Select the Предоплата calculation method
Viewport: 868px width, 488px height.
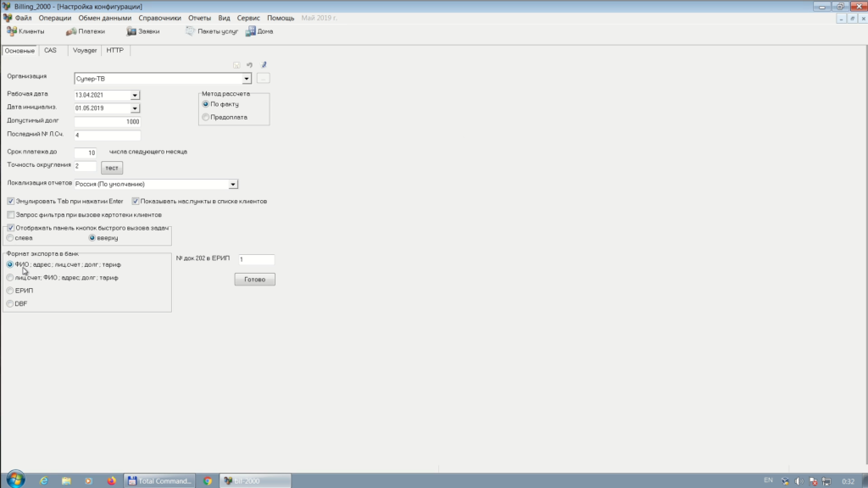tap(206, 117)
